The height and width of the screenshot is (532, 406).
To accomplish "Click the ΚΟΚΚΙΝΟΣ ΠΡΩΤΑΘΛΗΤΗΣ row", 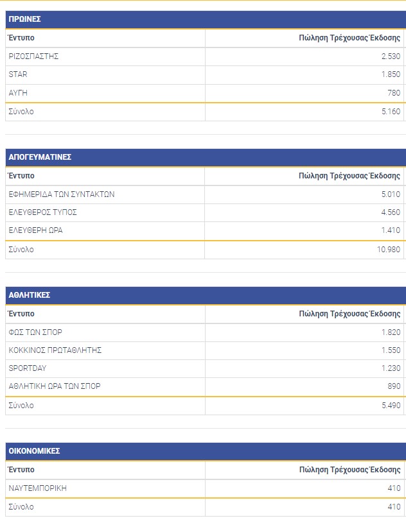I will pos(205,350).
